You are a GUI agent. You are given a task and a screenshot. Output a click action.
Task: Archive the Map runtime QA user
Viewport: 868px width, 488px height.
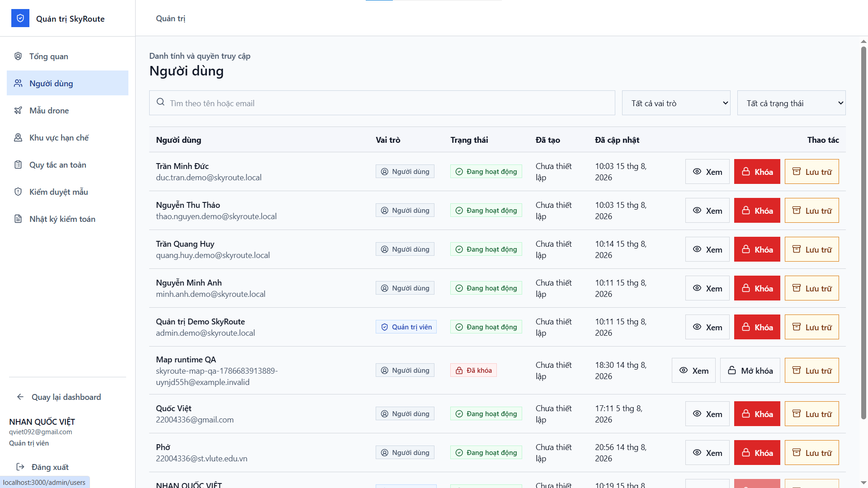tap(811, 371)
